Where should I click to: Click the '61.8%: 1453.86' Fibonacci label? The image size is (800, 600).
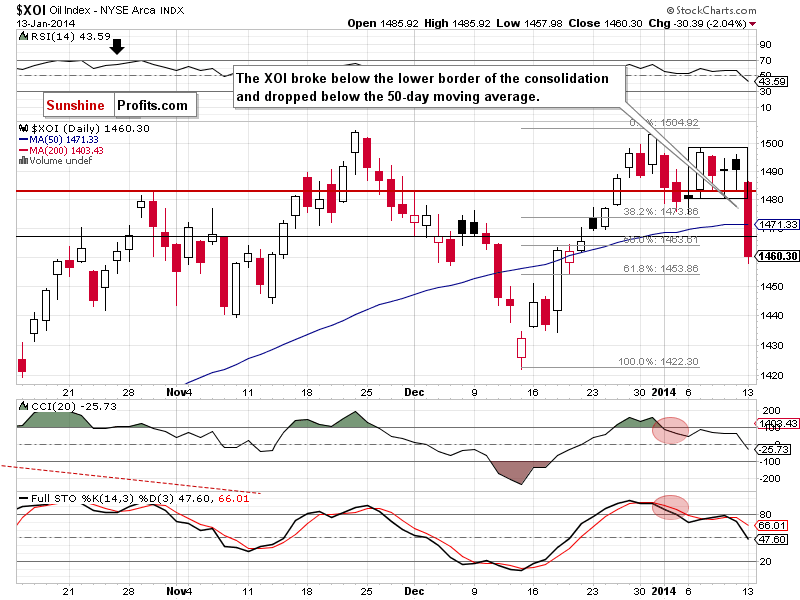[661, 268]
